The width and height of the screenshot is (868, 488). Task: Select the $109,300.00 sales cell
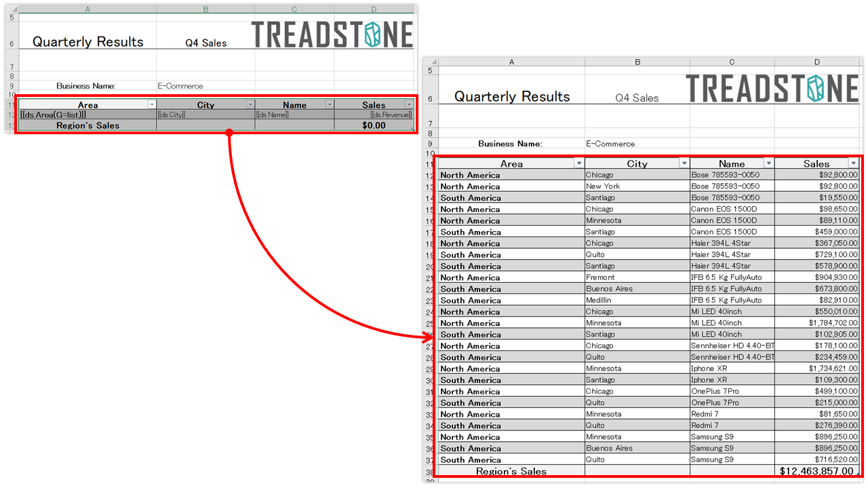pyautogui.click(x=817, y=380)
